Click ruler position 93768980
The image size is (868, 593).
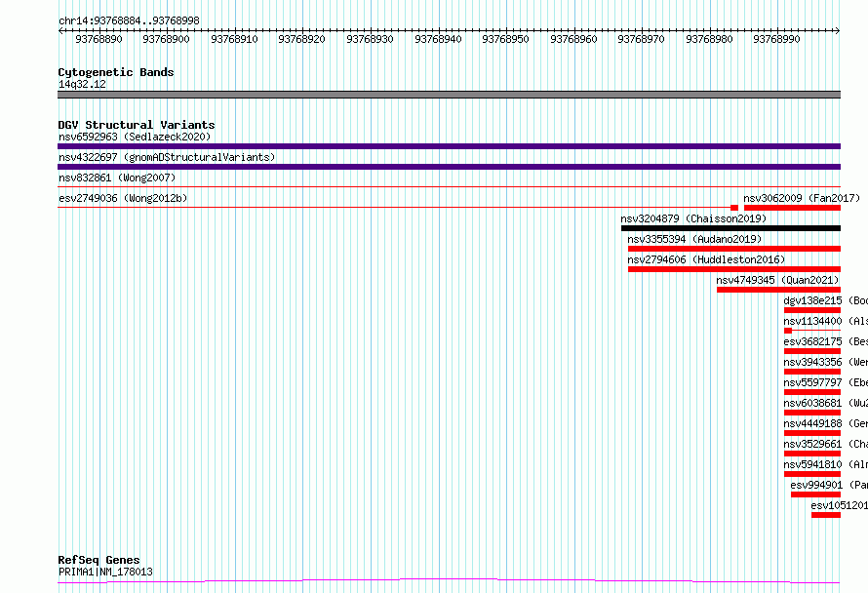click(x=709, y=39)
